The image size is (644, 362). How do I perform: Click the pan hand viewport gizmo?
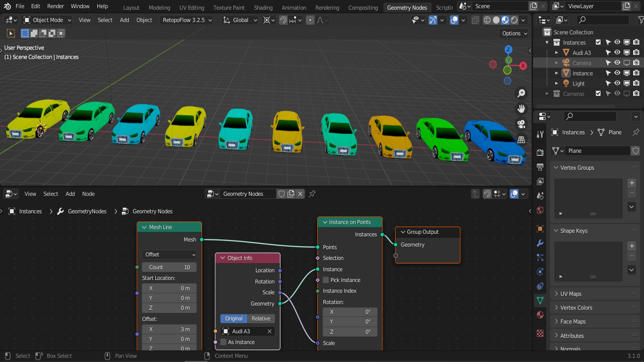[521, 109]
